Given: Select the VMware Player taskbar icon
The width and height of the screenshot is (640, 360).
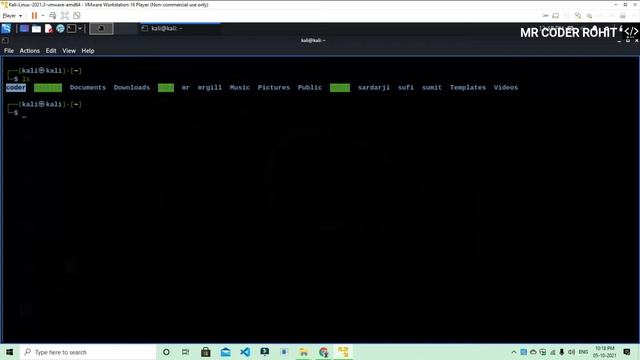Looking at the screenshot, I should [343, 352].
